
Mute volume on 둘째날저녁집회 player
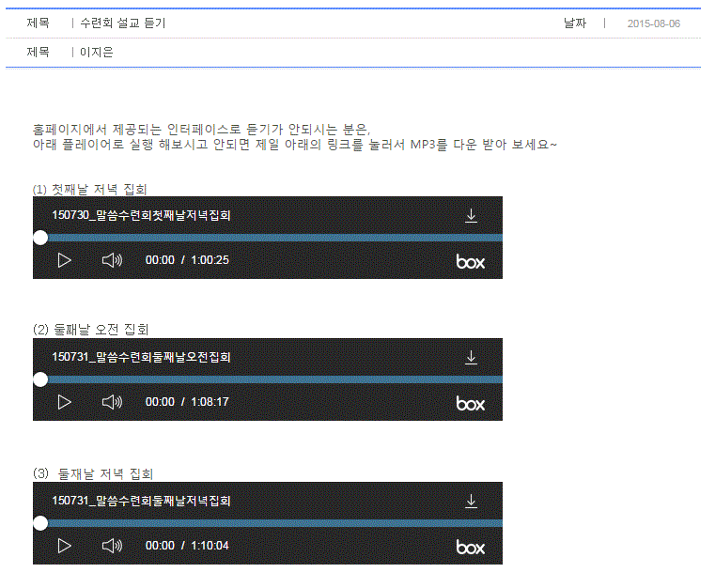(x=112, y=546)
